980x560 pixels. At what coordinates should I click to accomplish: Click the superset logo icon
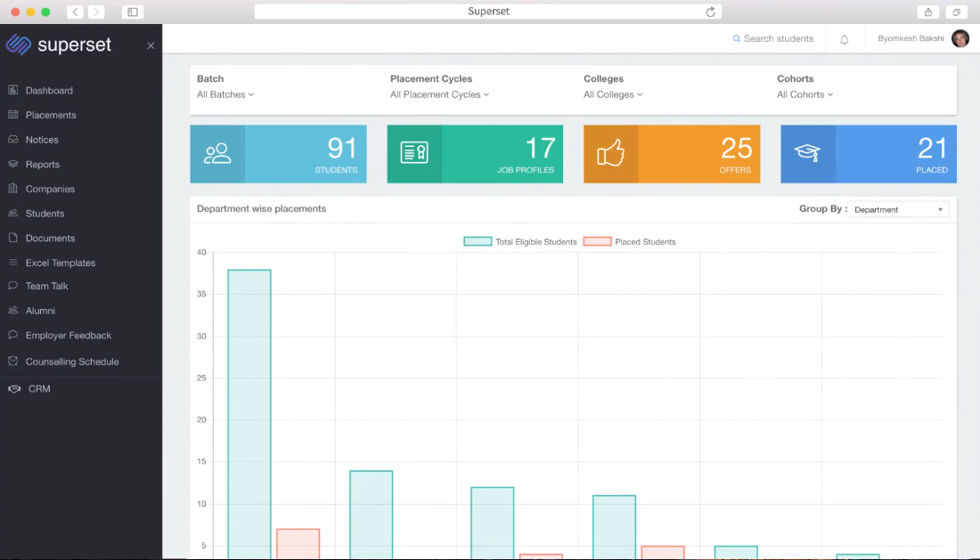pyautogui.click(x=19, y=45)
